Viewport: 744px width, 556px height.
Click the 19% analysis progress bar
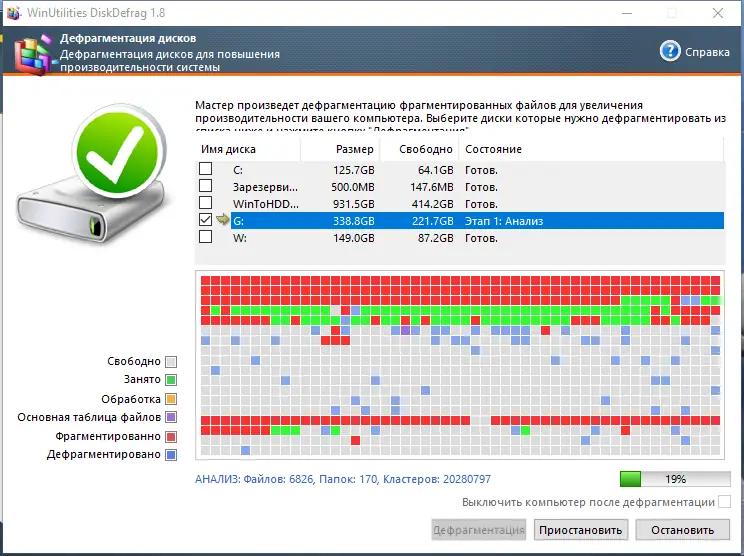[675, 479]
